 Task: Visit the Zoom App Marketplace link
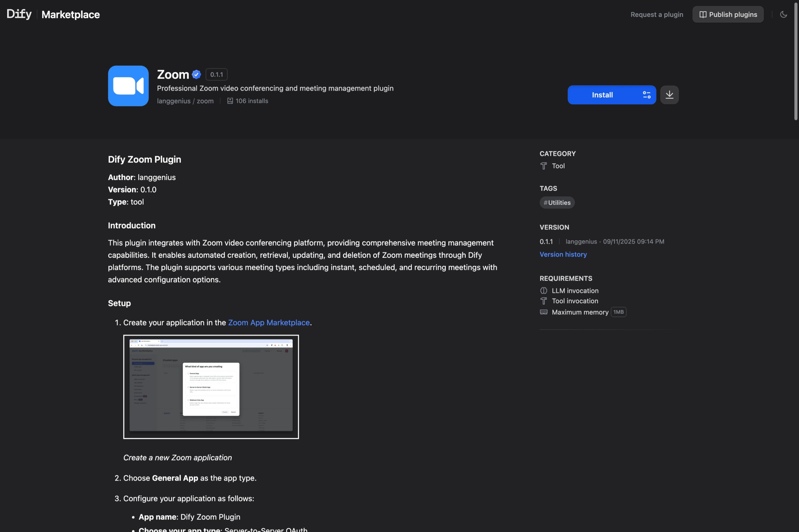click(268, 322)
